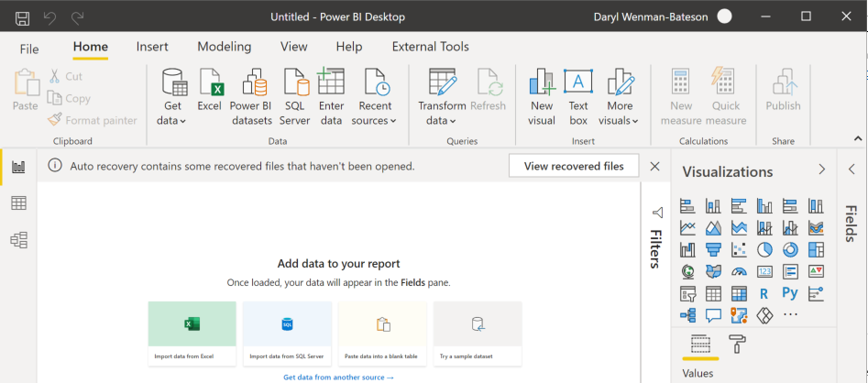Expand the Filters pane
The image size is (868, 383).
point(655,238)
